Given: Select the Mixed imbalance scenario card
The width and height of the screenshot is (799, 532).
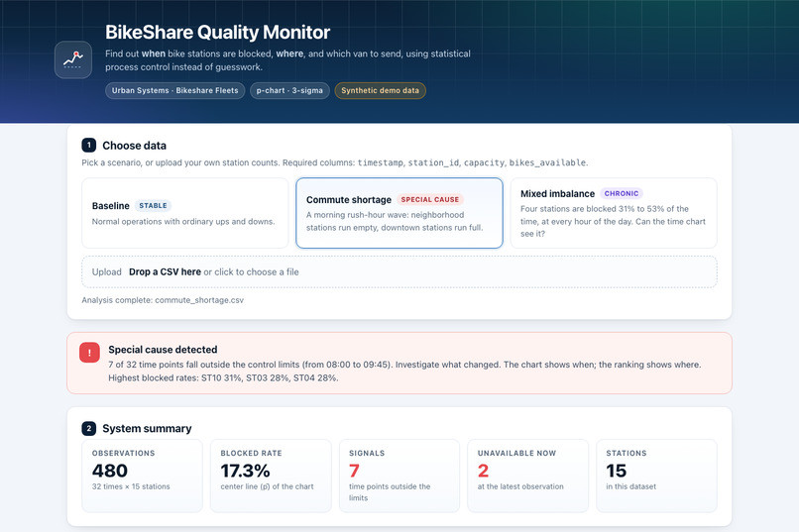Looking at the screenshot, I should pyautogui.click(x=614, y=213).
